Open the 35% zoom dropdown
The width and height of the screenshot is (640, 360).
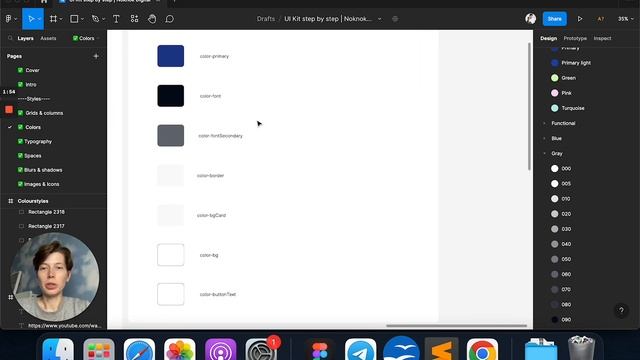(x=626, y=19)
